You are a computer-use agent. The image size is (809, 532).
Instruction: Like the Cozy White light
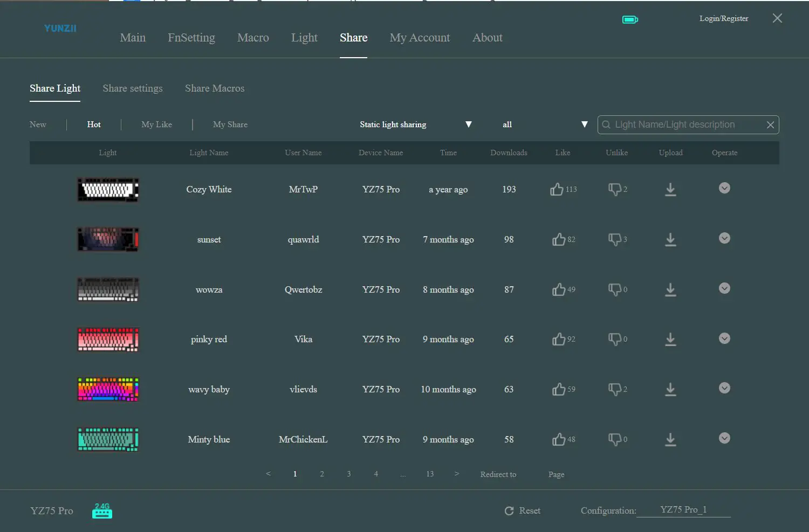tap(557, 189)
